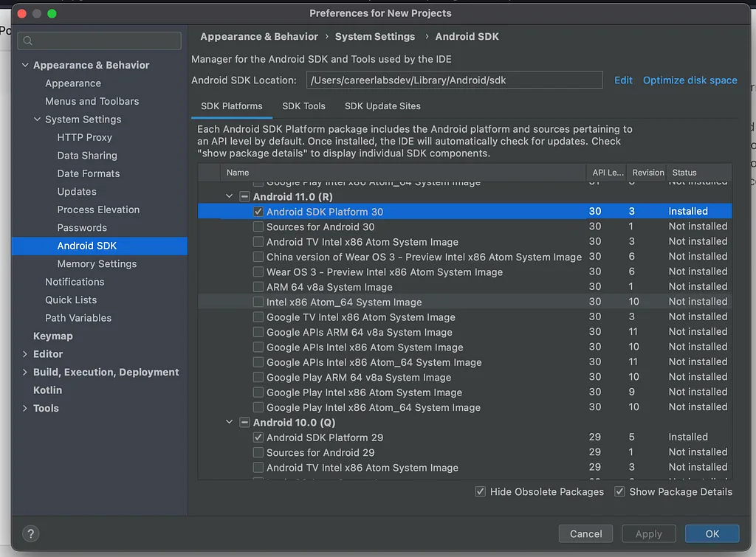
Task: Select Android SDK in sidebar
Action: [x=100, y=246]
